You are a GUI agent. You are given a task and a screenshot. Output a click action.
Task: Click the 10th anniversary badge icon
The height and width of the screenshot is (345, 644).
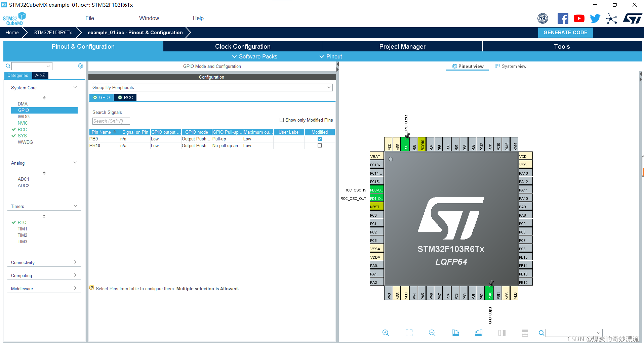pos(543,18)
